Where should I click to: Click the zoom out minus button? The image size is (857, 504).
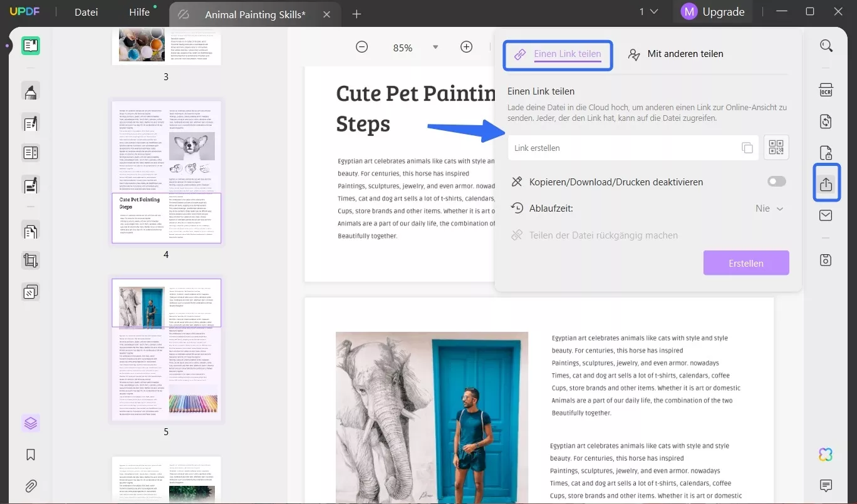(x=362, y=47)
